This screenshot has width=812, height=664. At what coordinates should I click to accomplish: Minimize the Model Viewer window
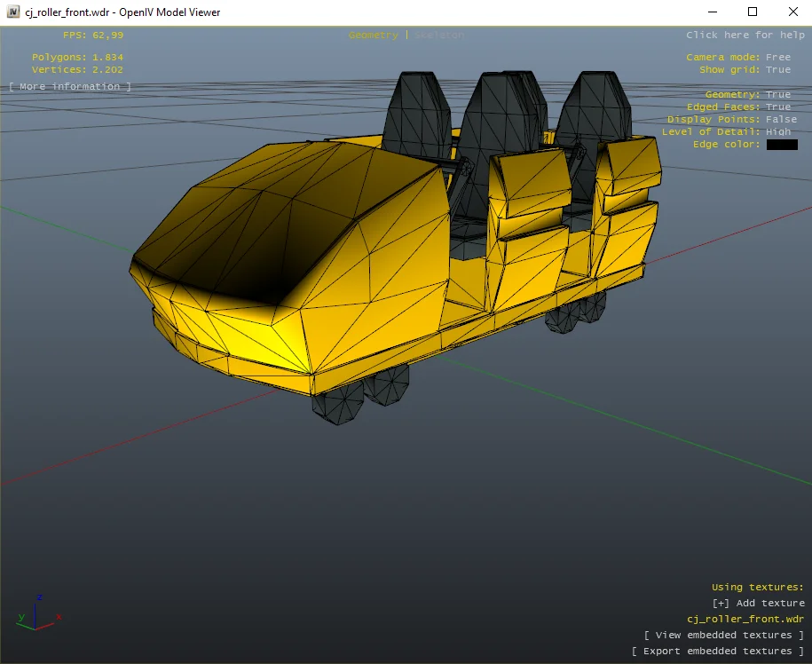click(x=711, y=12)
